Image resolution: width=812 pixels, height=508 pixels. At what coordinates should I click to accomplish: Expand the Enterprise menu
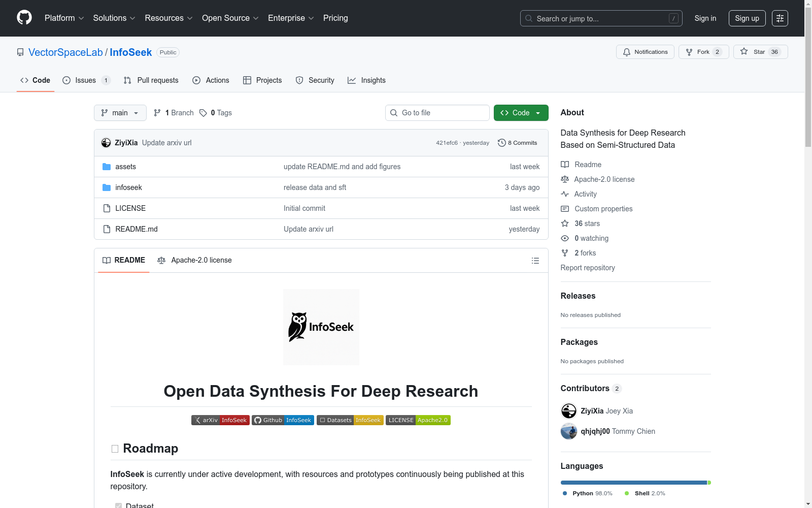291,18
